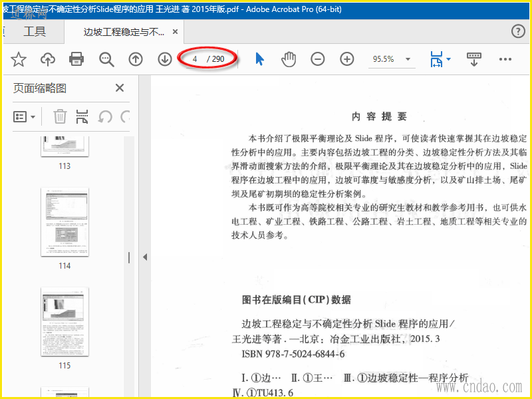Close the document tab
This screenshot has height=399, width=532.
click(x=175, y=31)
